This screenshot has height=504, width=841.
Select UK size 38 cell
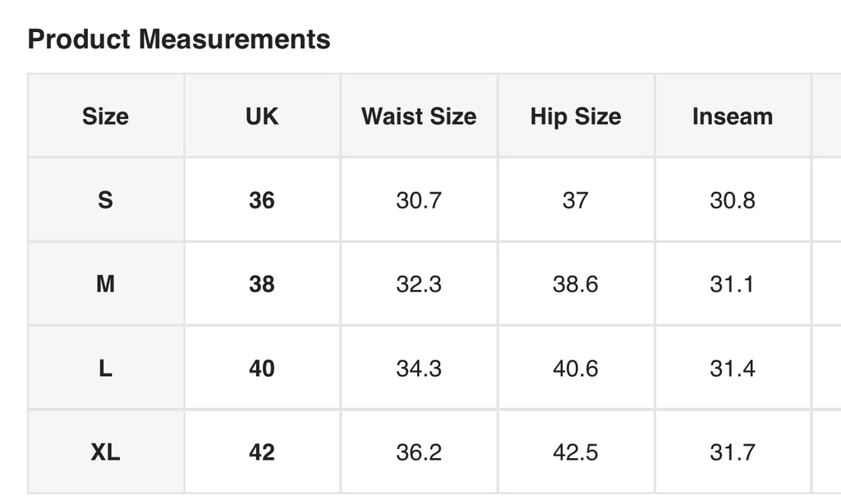tap(262, 284)
